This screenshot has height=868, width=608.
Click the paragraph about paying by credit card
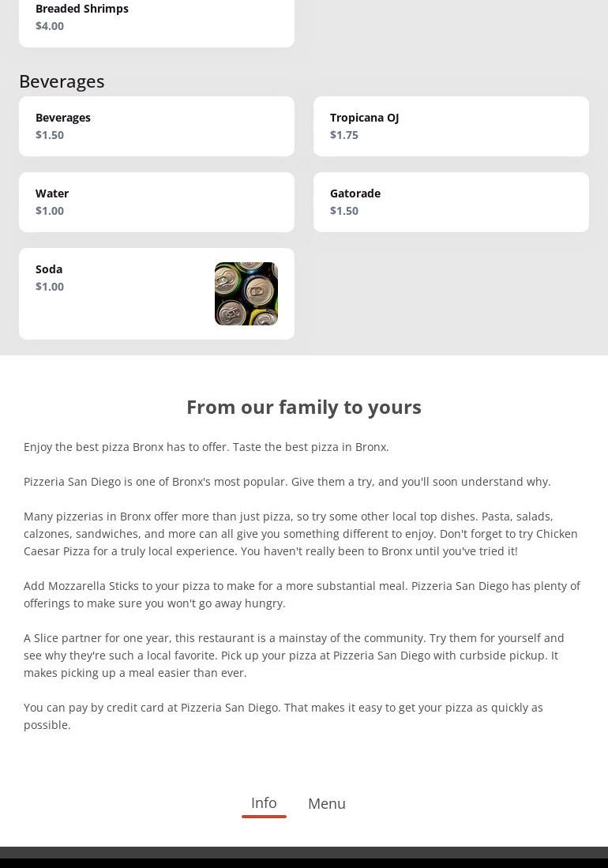[x=283, y=716]
